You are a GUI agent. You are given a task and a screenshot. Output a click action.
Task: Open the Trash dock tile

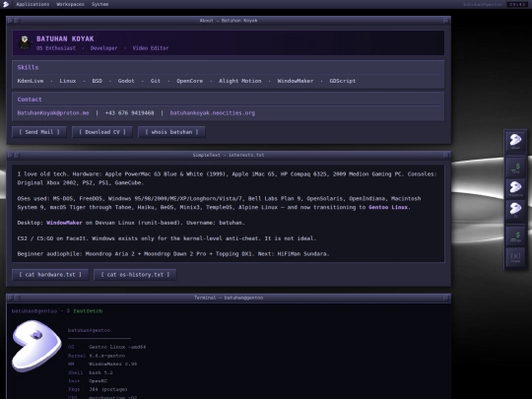(x=515, y=257)
